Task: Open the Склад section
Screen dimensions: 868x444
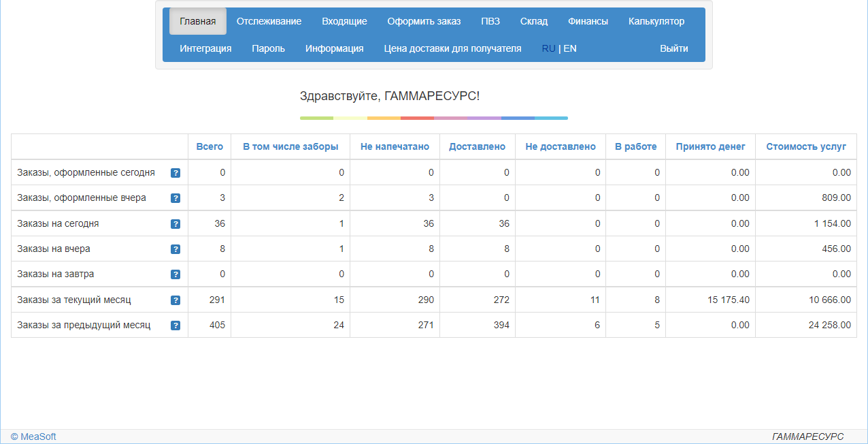Action: point(534,21)
